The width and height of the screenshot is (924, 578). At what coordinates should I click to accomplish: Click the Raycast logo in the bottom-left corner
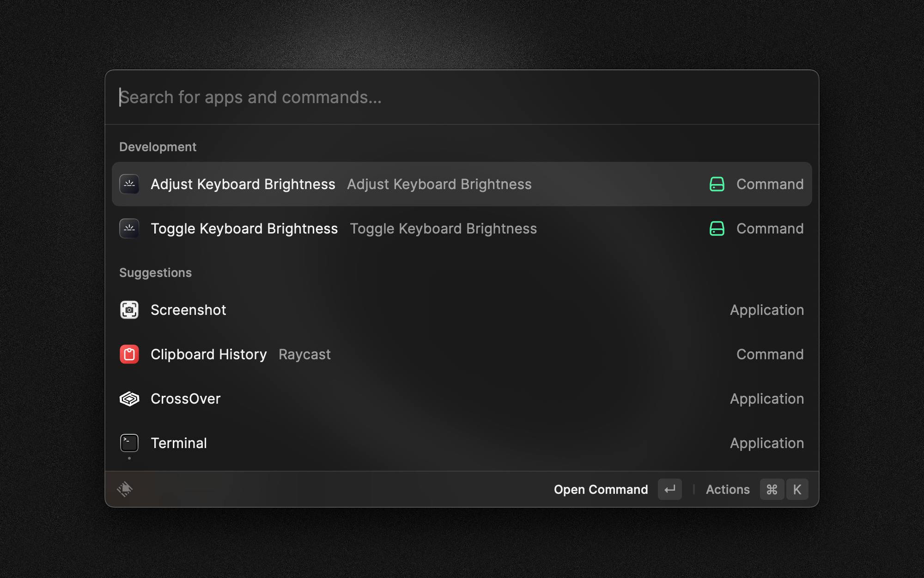(x=124, y=489)
